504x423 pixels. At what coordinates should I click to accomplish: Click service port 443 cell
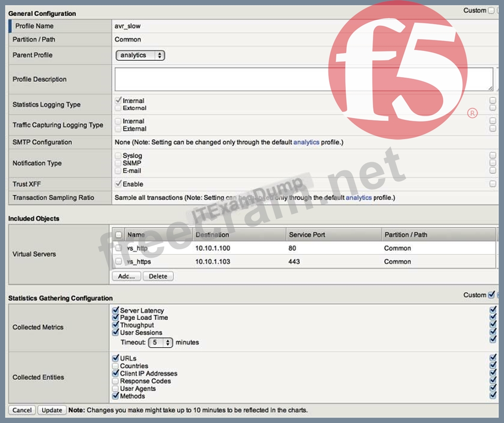pyautogui.click(x=294, y=261)
